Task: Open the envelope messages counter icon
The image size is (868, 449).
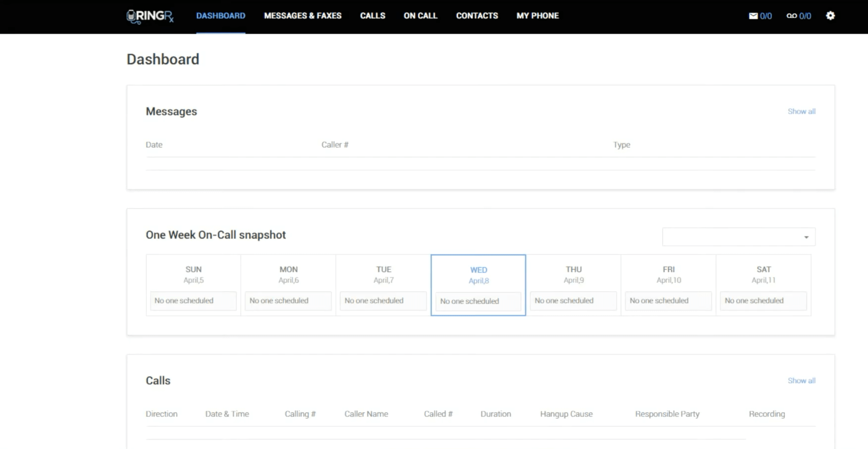Action: point(753,16)
